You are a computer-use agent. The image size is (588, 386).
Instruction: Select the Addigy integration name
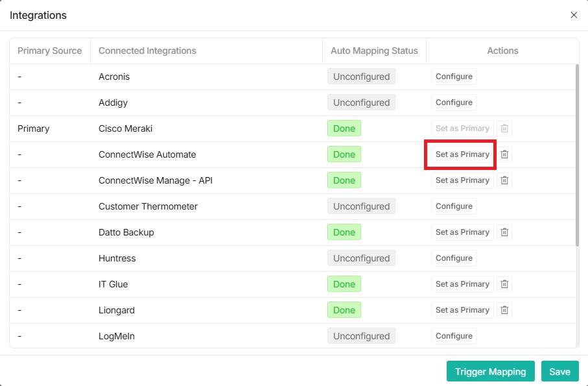tap(113, 103)
